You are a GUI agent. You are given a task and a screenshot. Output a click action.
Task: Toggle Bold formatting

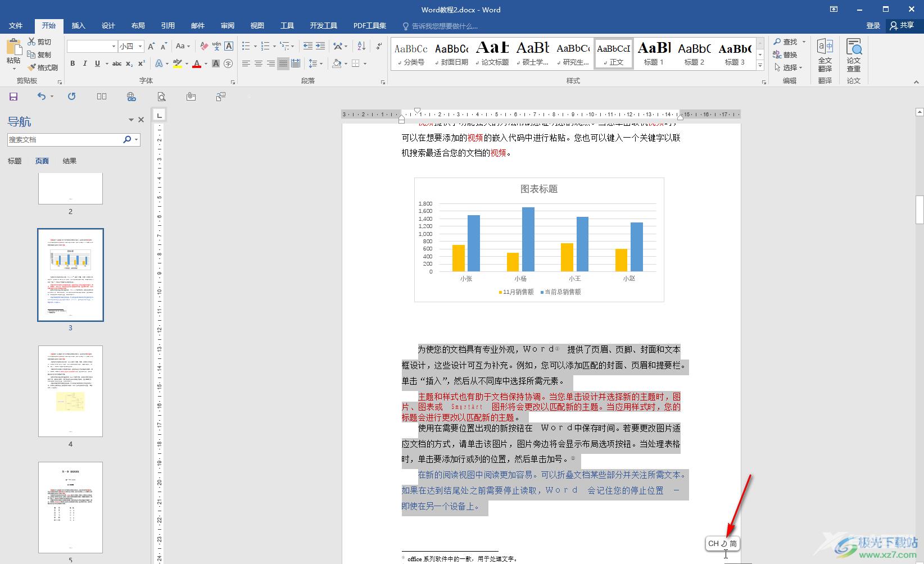tap(73, 63)
